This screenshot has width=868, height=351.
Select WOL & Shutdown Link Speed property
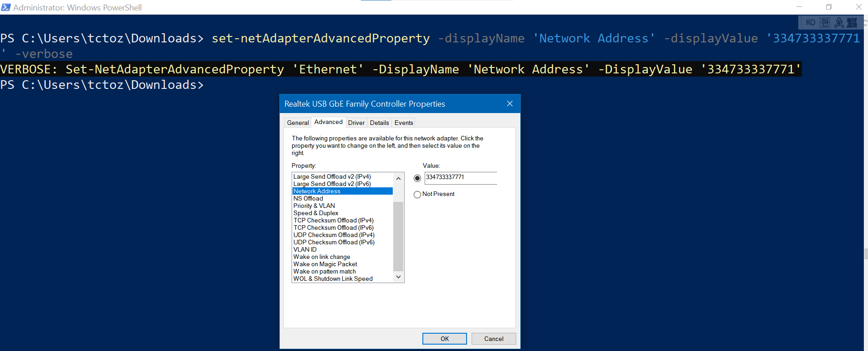tap(343, 279)
